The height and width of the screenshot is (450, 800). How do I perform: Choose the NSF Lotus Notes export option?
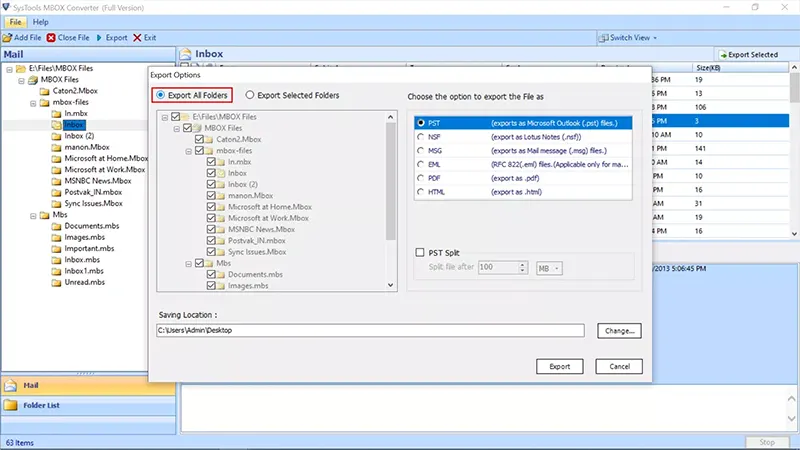point(420,137)
